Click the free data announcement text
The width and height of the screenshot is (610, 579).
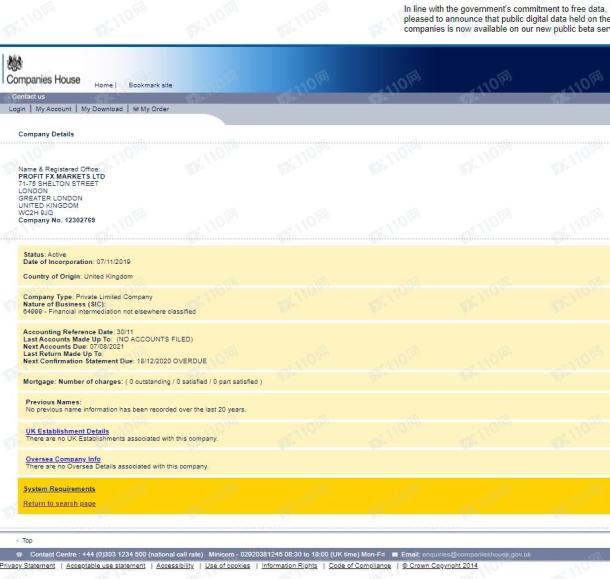[x=507, y=19]
